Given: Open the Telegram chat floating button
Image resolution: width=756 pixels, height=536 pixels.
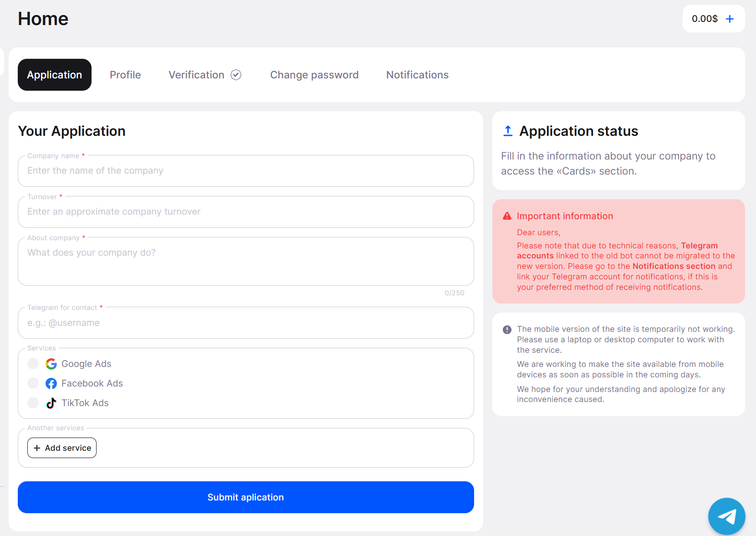Looking at the screenshot, I should (726, 516).
